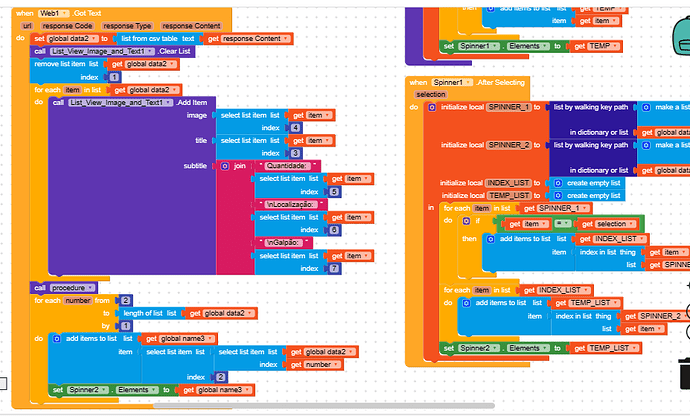The image size is (690, 416).
Task: Click the gear icon on the if block
Action: (x=466, y=221)
